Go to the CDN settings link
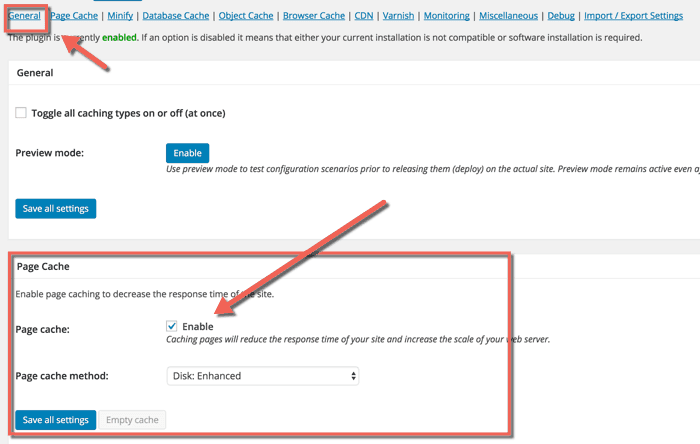Screen dimensions: 700x444 [x=364, y=16]
